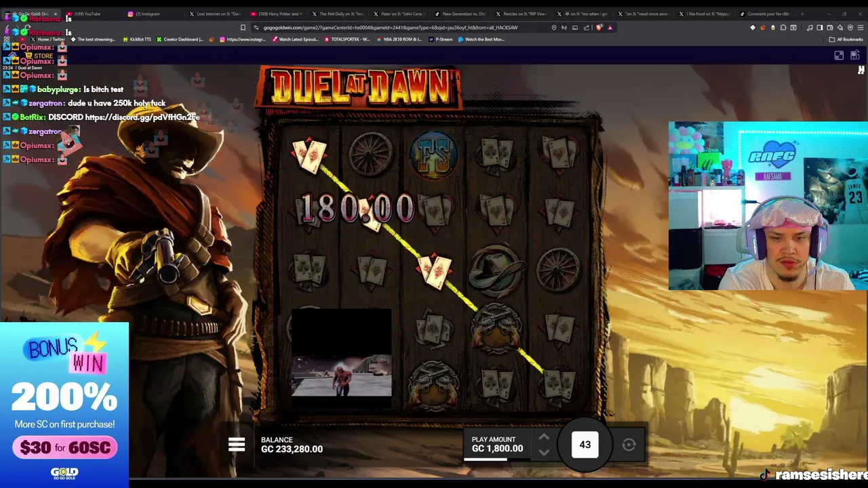This screenshot has width=868, height=488.
Task: Click the discord.gg invite link in chat
Action: click(142, 117)
